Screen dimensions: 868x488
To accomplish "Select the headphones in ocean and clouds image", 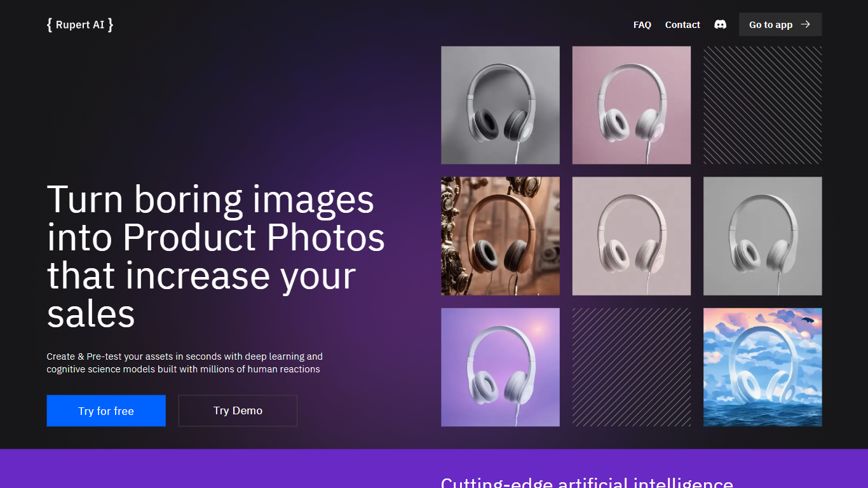I will pyautogui.click(x=763, y=367).
